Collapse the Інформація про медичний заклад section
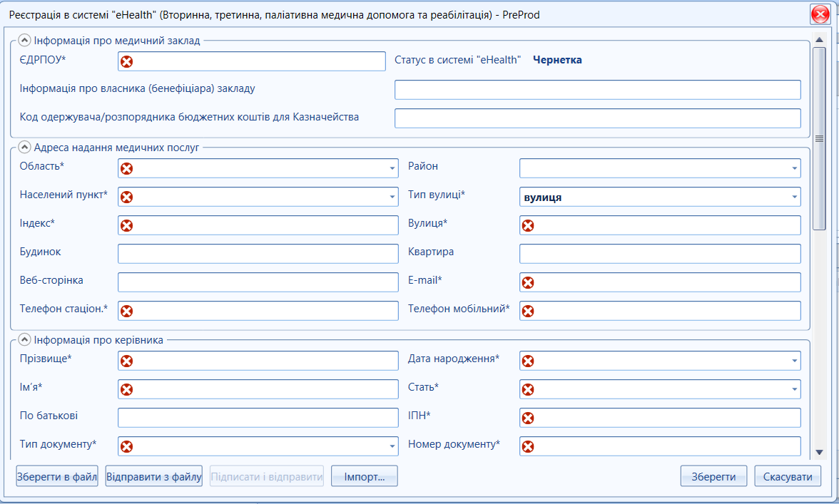This screenshot has width=839, height=504. [24, 40]
